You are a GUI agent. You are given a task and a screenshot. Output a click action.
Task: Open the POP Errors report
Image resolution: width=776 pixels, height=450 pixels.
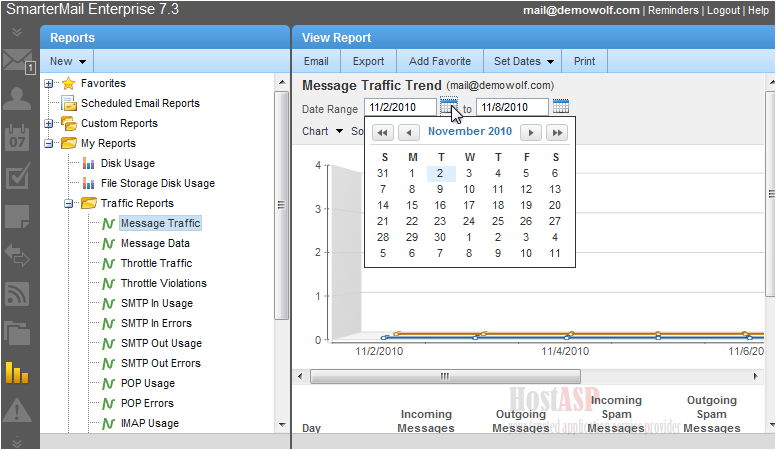147,403
